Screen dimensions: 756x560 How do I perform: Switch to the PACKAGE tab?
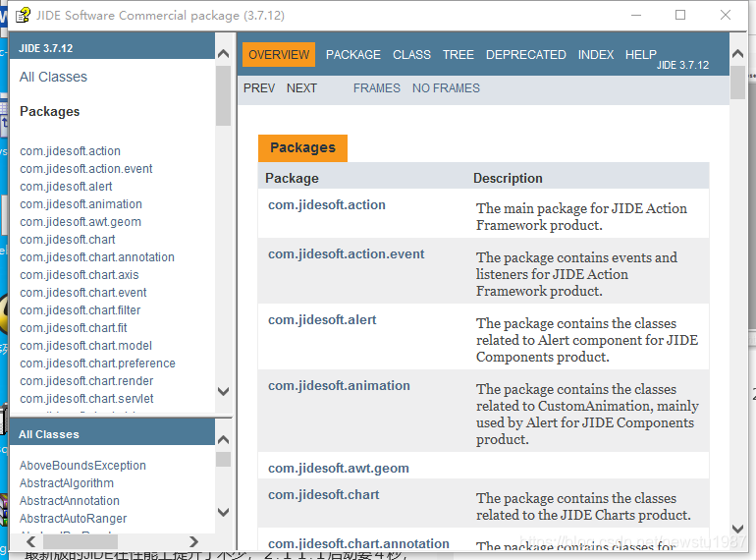point(352,54)
